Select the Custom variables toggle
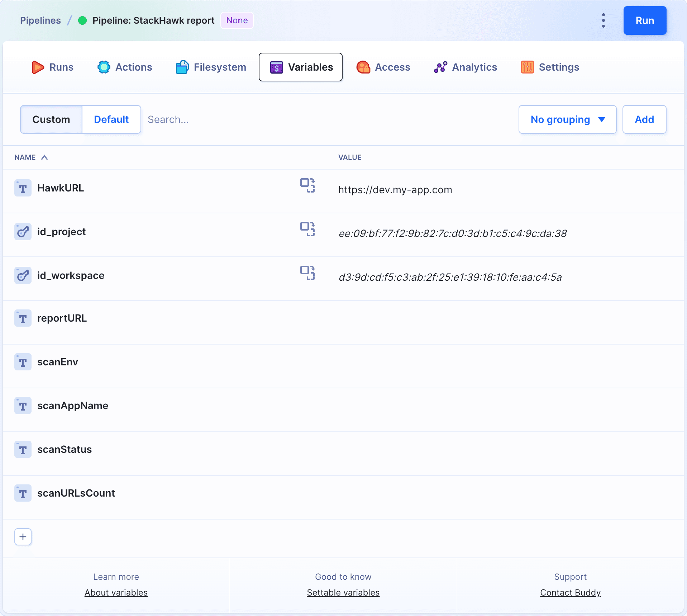687x616 pixels. click(51, 119)
